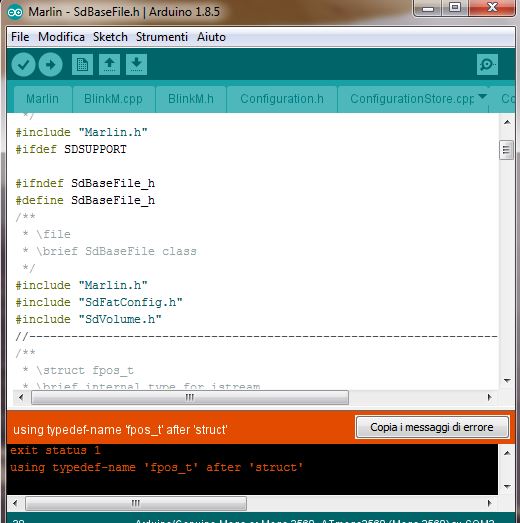
Task: Click the console scrollbar down arrow
Action: point(507,486)
